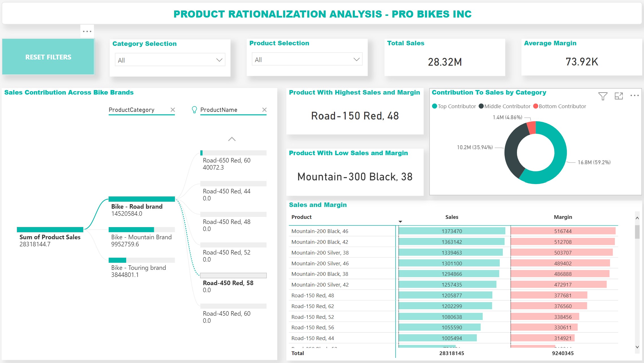The image size is (644, 363).
Task: Select the Road-150 Red, 48 table row
Action: click(x=453, y=295)
